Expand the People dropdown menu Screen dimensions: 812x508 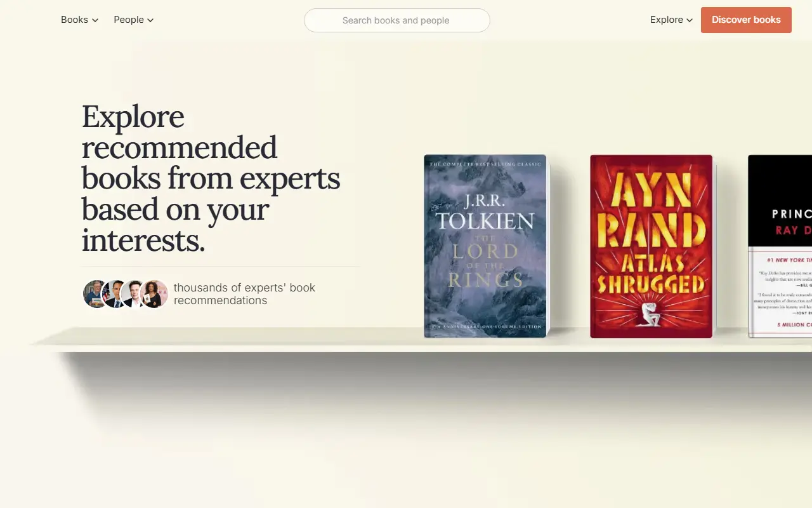(133, 20)
